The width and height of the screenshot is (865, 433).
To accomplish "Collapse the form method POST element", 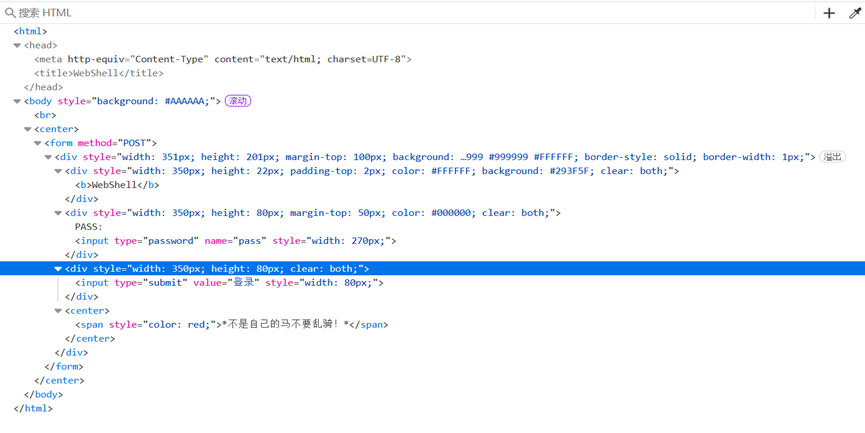I will pos(38,143).
